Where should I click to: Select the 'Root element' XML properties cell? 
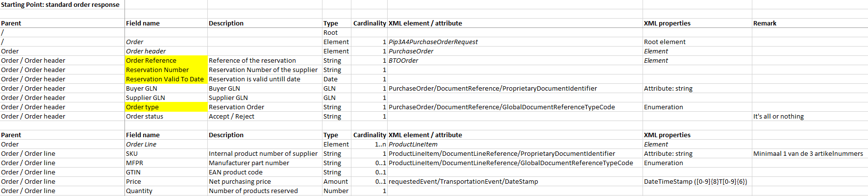point(665,42)
